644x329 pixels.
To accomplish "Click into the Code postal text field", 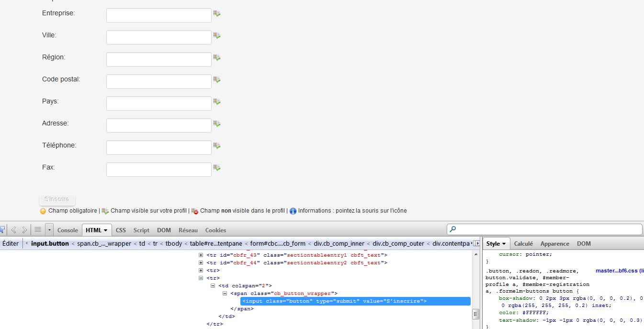I will pos(158,81).
